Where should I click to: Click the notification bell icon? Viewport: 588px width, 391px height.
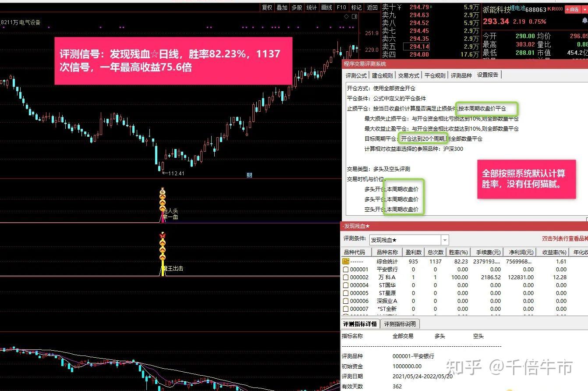[584, 20]
